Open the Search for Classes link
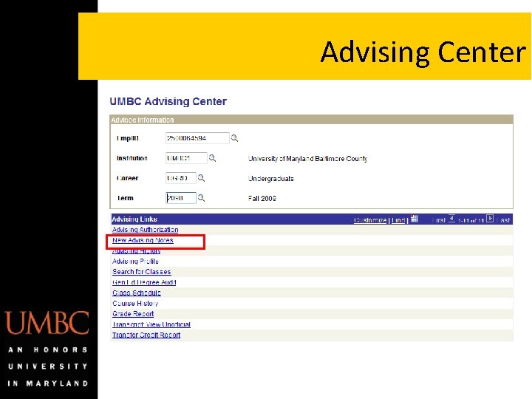 pos(142,272)
